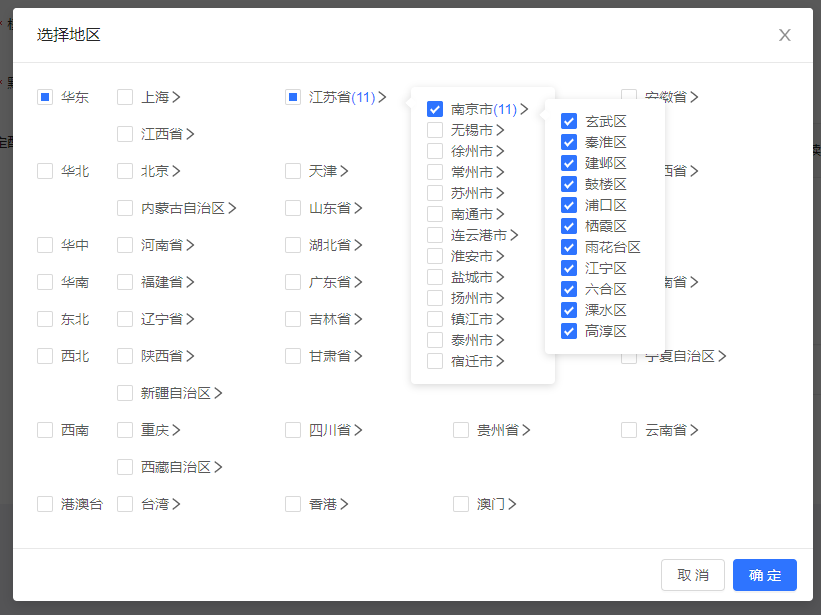821x615 pixels.
Task: Click the 取消 button
Action: click(692, 575)
